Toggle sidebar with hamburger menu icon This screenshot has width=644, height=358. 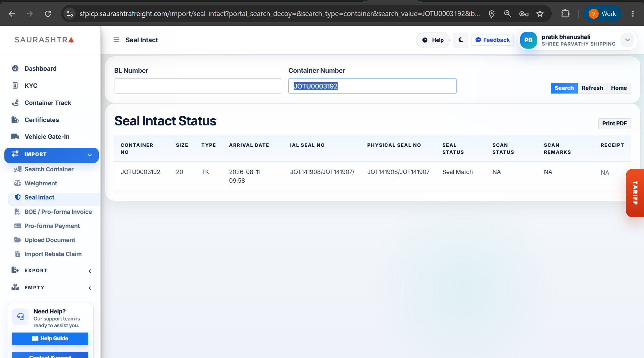point(116,40)
